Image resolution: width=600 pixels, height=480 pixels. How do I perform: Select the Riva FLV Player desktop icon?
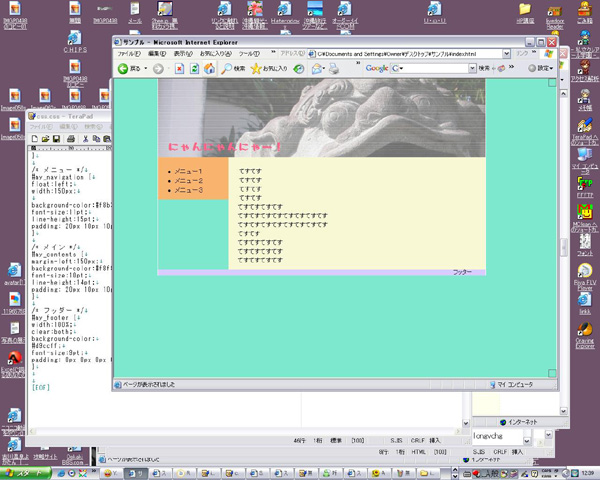point(585,277)
